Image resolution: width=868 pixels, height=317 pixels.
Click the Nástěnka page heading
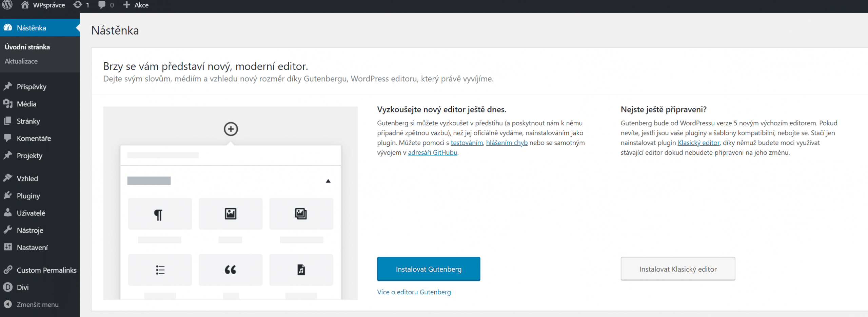115,30
